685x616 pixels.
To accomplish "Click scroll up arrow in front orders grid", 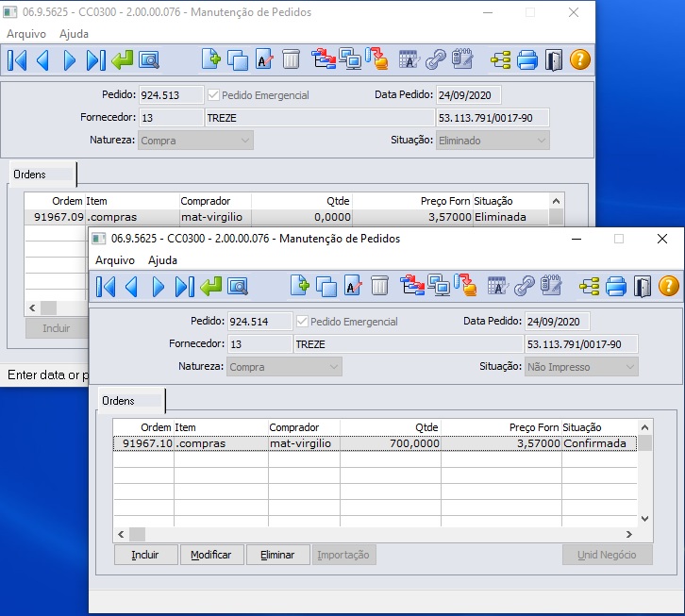I will point(644,427).
